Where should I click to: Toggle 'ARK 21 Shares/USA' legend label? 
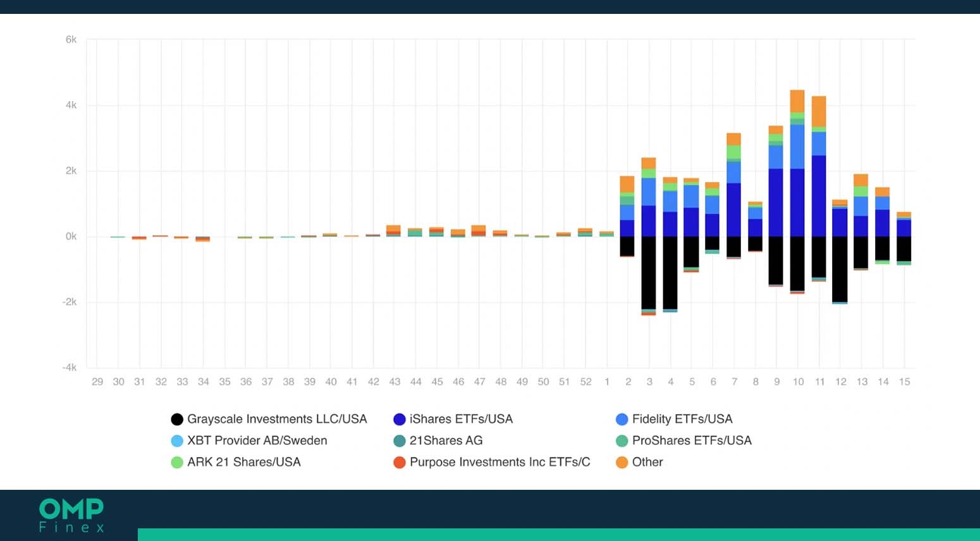pyautogui.click(x=244, y=462)
